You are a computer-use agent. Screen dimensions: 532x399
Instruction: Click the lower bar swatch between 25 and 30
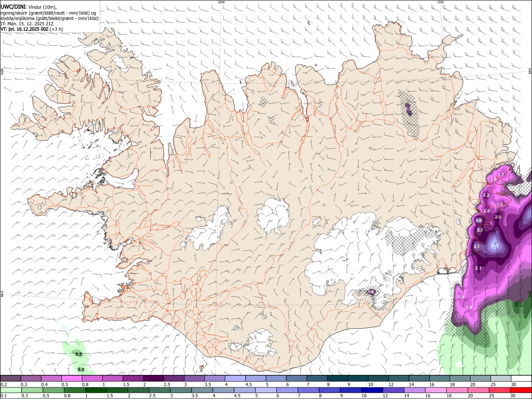[500, 390]
